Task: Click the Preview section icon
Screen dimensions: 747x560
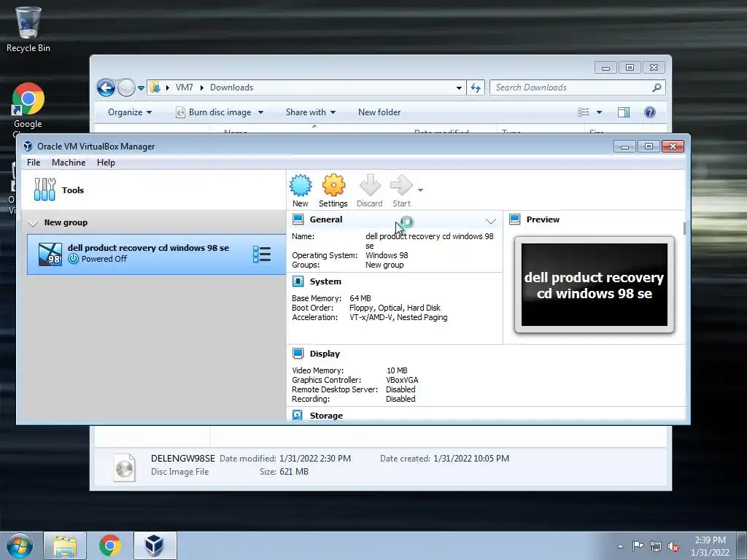Action: click(x=514, y=219)
